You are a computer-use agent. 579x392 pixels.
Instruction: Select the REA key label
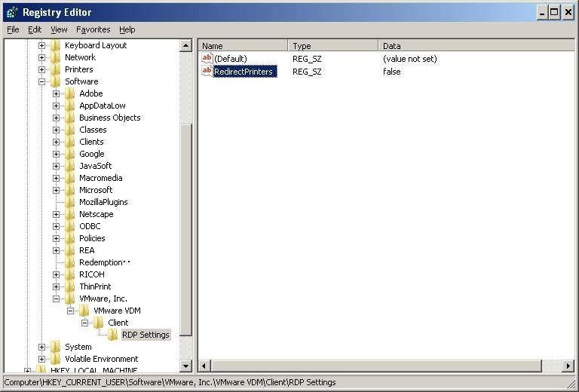click(87, 250)
